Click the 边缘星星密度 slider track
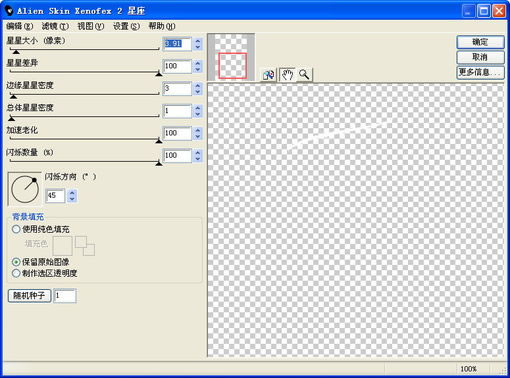Image resolution: width=510 pixels, height=378 pixels. [85, 94]
